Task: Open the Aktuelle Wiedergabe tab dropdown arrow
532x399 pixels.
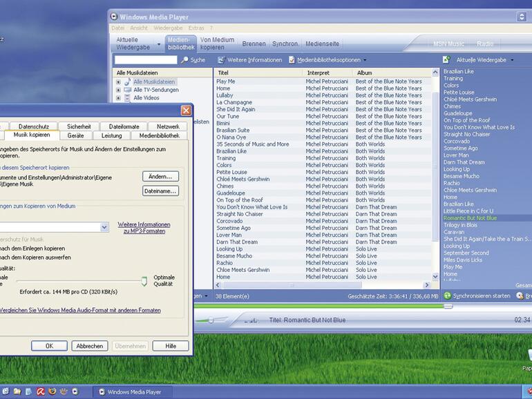Action: [158, 44]
